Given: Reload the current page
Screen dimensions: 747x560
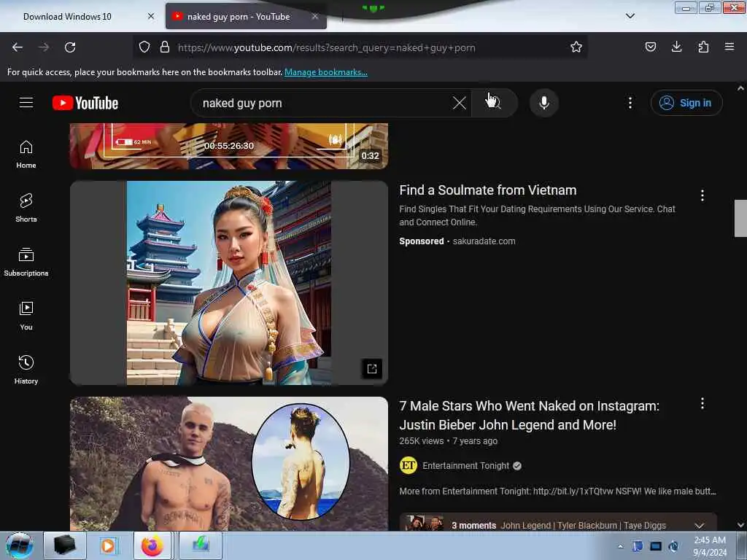Looking at the screenshot, I should (70, 47).
